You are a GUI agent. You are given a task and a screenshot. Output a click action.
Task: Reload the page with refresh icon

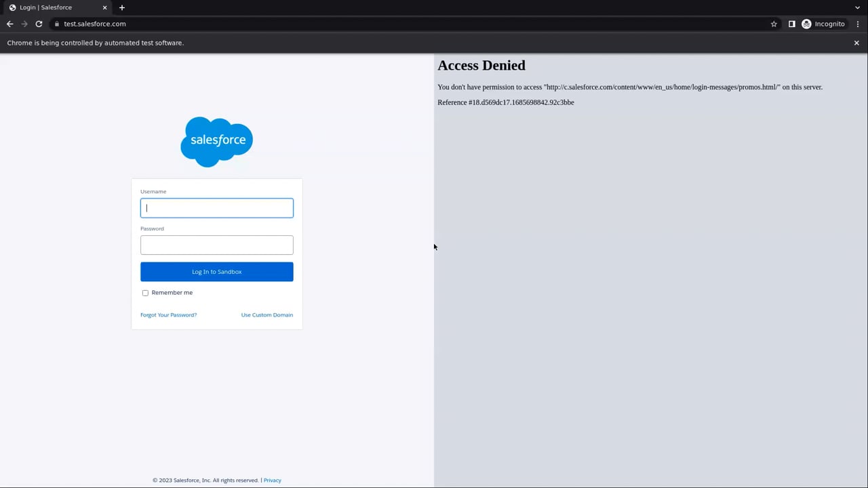pos(39,24)
